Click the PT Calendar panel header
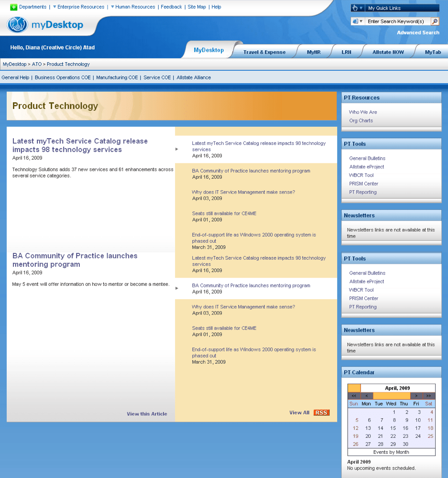The image size is (448, 478). tap(391, 372)
